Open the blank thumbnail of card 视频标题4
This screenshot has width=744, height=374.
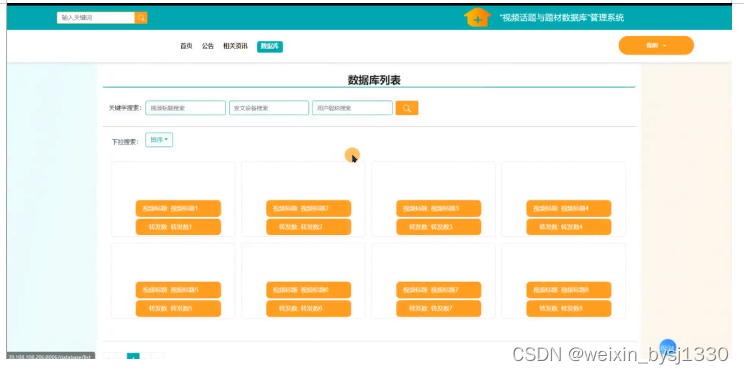[x=563, y=181]
